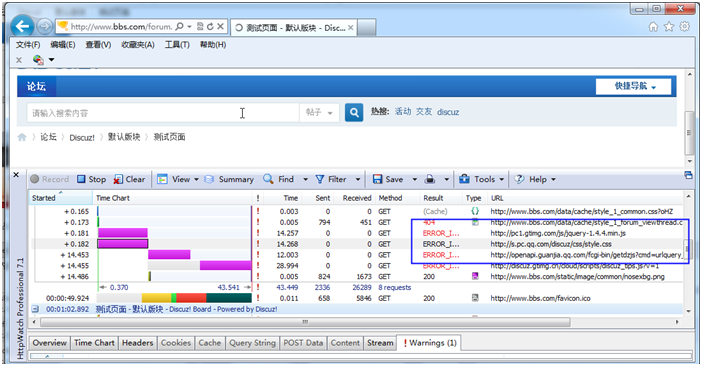
Task: Click the discuz hot search link
Action: tap(448, 112)
